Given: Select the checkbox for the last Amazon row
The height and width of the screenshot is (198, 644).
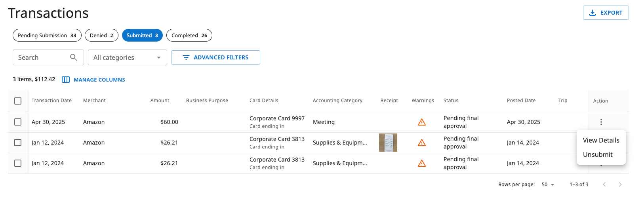Looking at the screenshot, I should [x=18, y=163].
